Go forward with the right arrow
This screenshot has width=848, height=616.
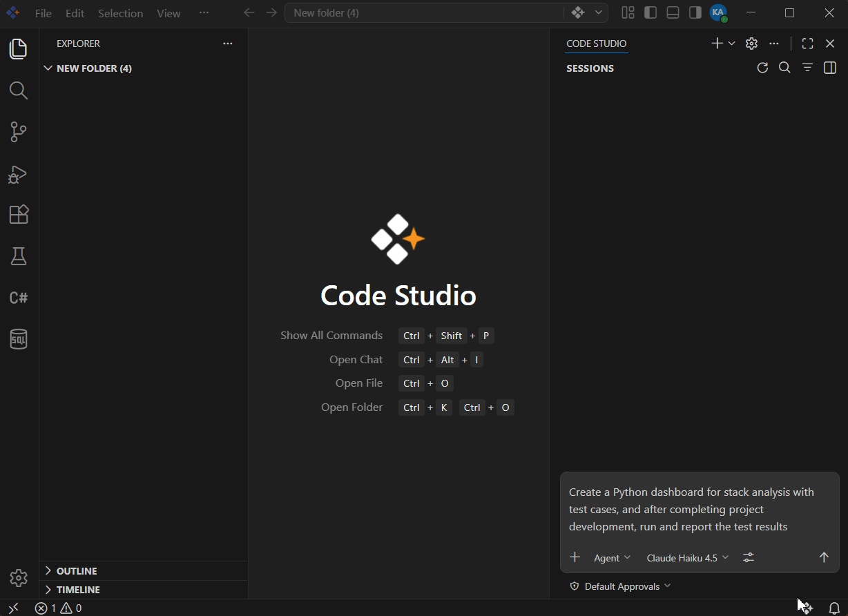click(271, 12)
